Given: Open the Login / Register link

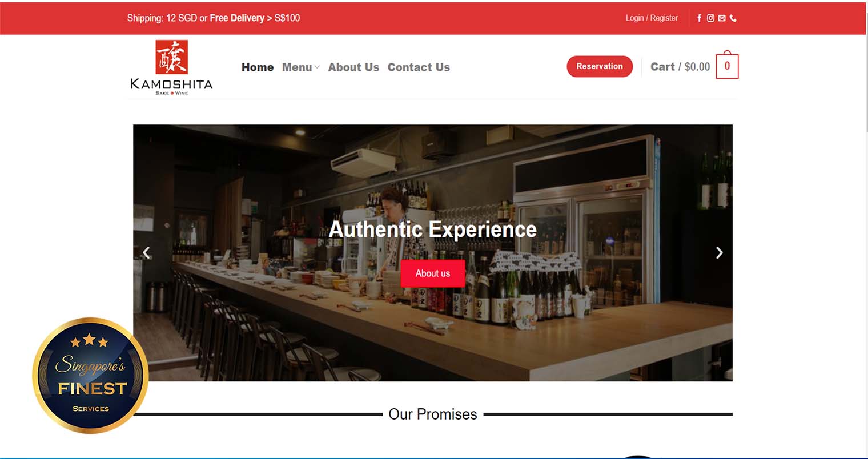Looking at the screenshot, I should coord(652,18).
